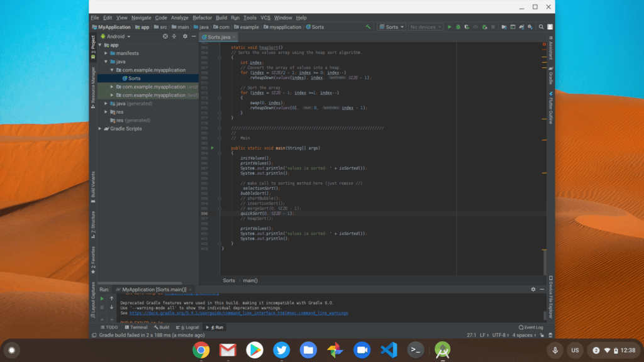Open the Sorts run configuration dropdown
The height and width of the screenshot is (362, 644).
coord(391,27)
